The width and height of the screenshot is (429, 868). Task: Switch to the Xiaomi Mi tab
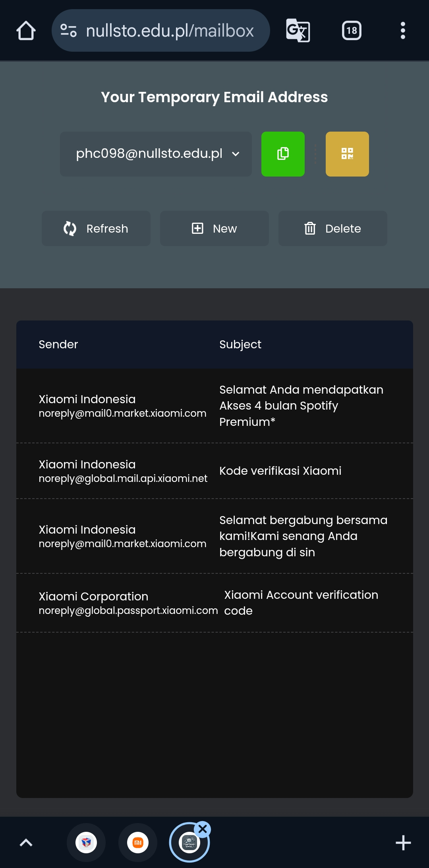tap(138, 843)
